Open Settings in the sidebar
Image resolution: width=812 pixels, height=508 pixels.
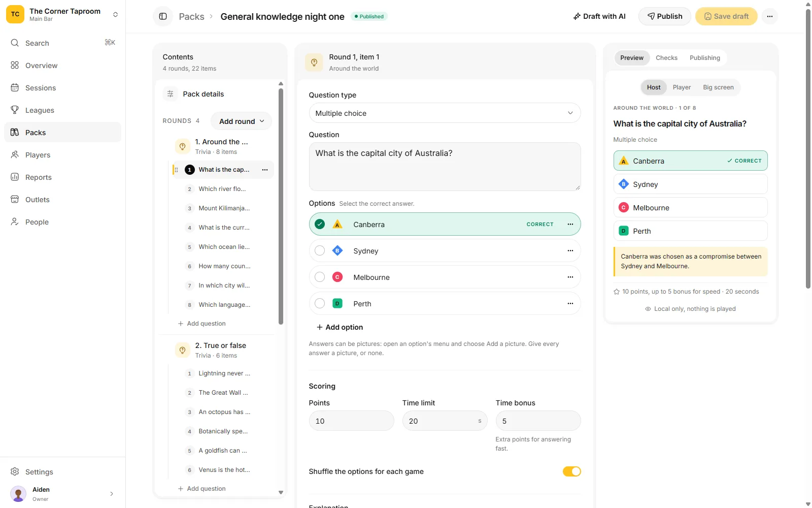click(62, 472)
